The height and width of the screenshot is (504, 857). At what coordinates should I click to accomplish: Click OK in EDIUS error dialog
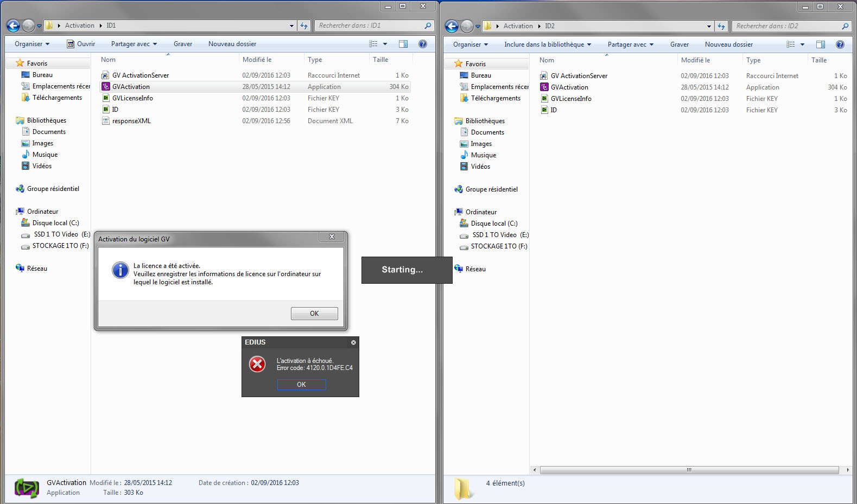(301, 384)
